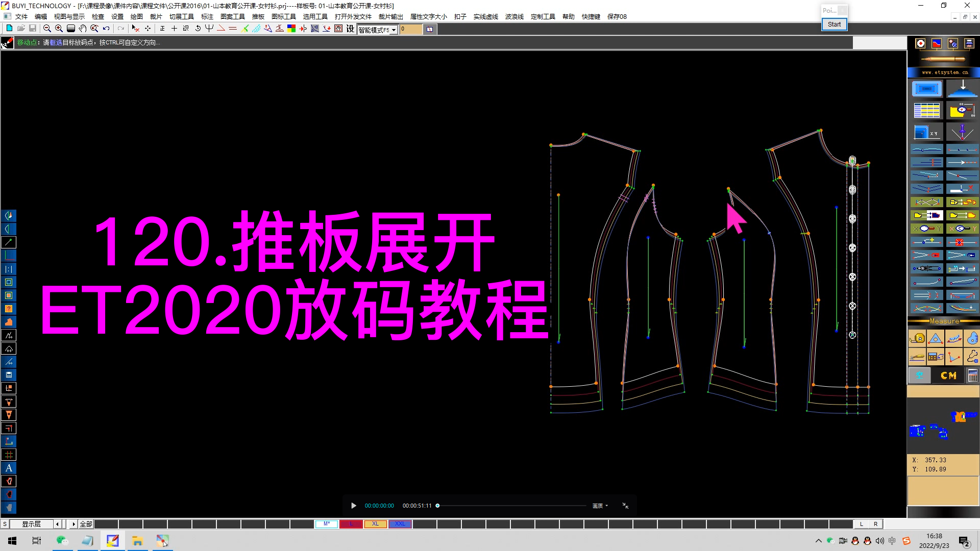Open the 图标工具 menu
The height and width of the screenshot is (551, 980).
coord(284,17)
